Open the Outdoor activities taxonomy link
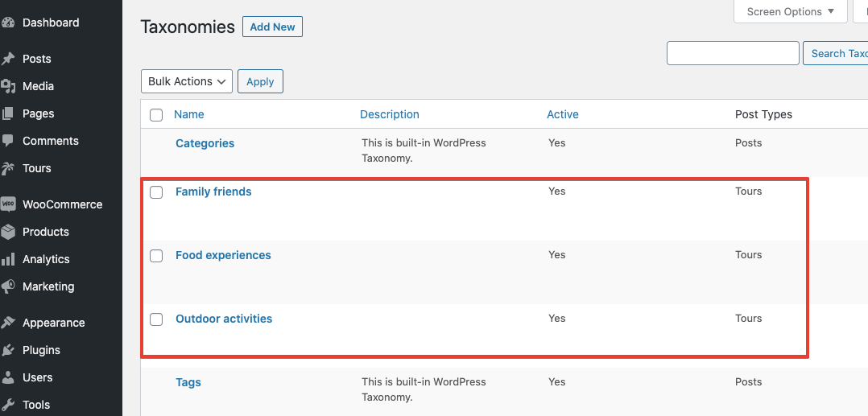This screenshot has width=868, height=416. point(224,319)
